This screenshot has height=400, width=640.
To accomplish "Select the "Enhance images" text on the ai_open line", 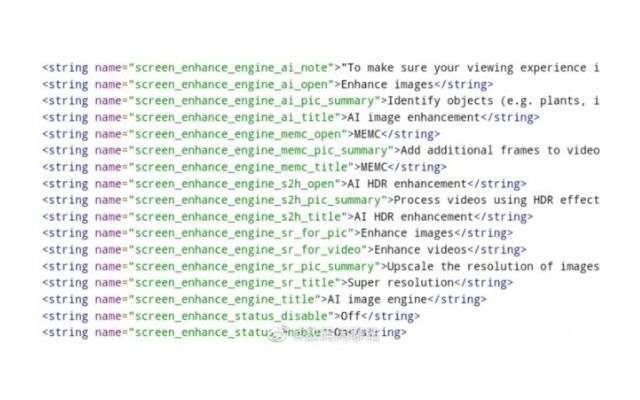I will coord(387,85).
